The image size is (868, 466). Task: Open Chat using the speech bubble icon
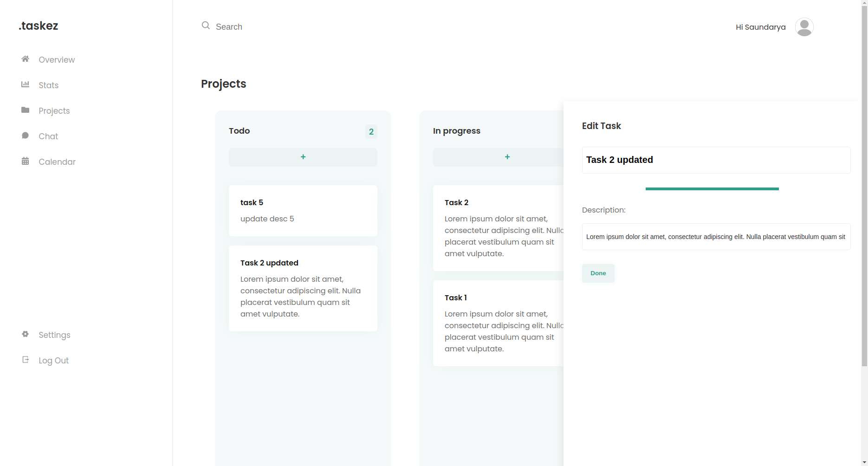pos(25,135)
